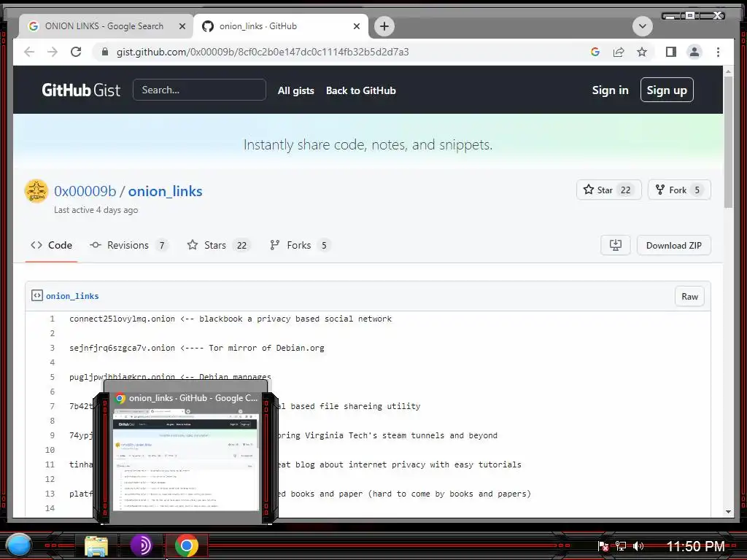
Task: Click the 0x00009b user avatar
Action: 36,192
